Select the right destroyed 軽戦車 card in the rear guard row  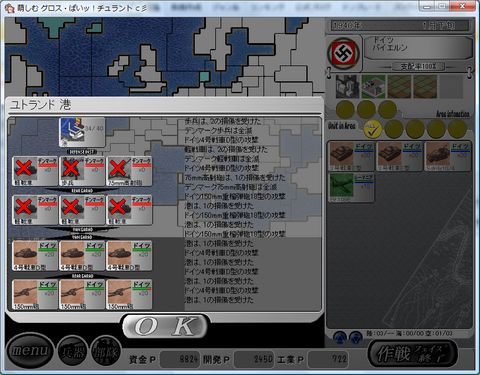[x=129, y=210]
